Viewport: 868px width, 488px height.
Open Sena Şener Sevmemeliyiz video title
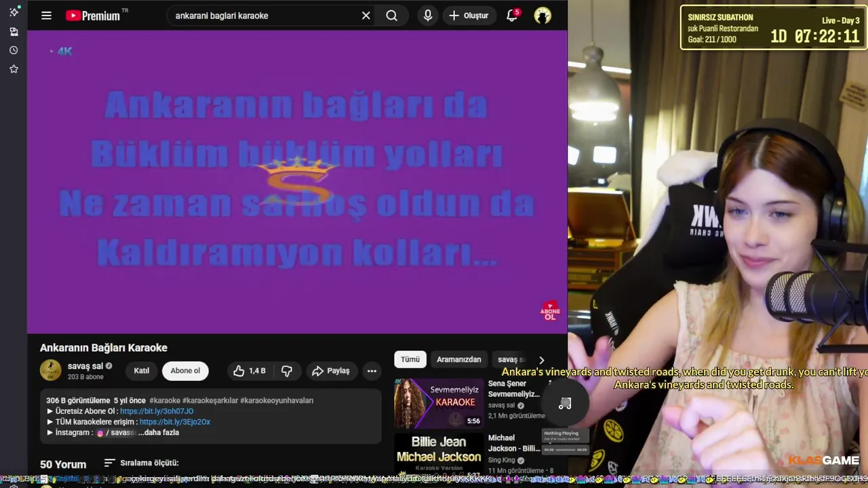point(514,388)
